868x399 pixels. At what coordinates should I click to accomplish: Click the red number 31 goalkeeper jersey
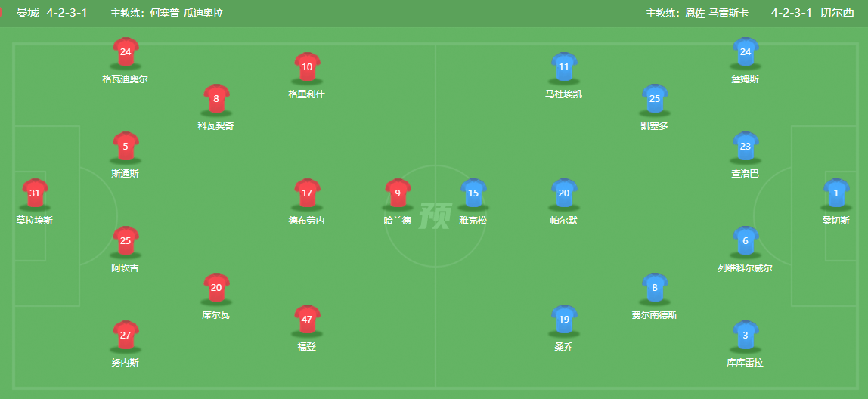[x=35, y=193]
